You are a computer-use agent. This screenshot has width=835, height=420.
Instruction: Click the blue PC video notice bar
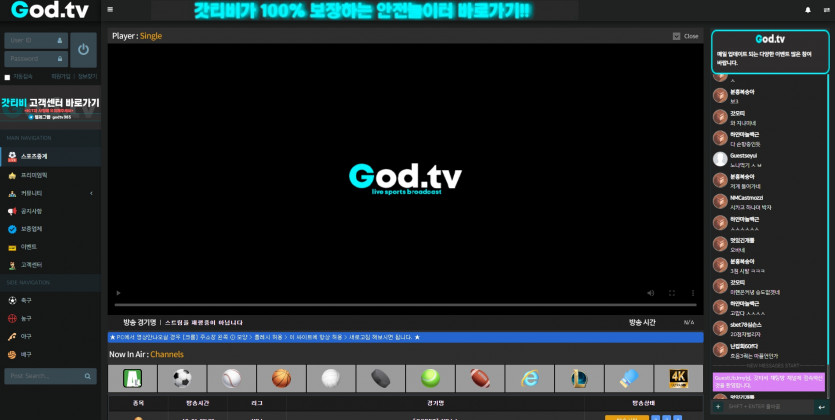point(405,337)
